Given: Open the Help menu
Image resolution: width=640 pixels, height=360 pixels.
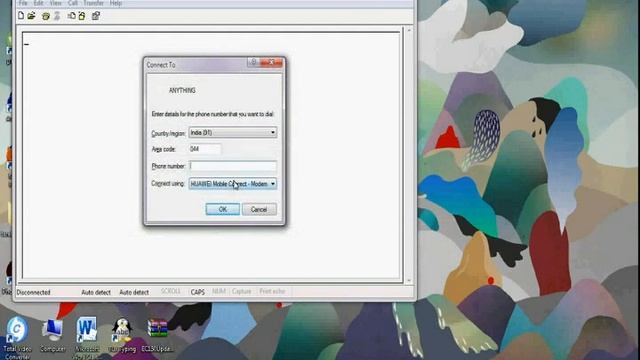Looking at the screenshot, I should pyautogui.click(x=116, y=3).
